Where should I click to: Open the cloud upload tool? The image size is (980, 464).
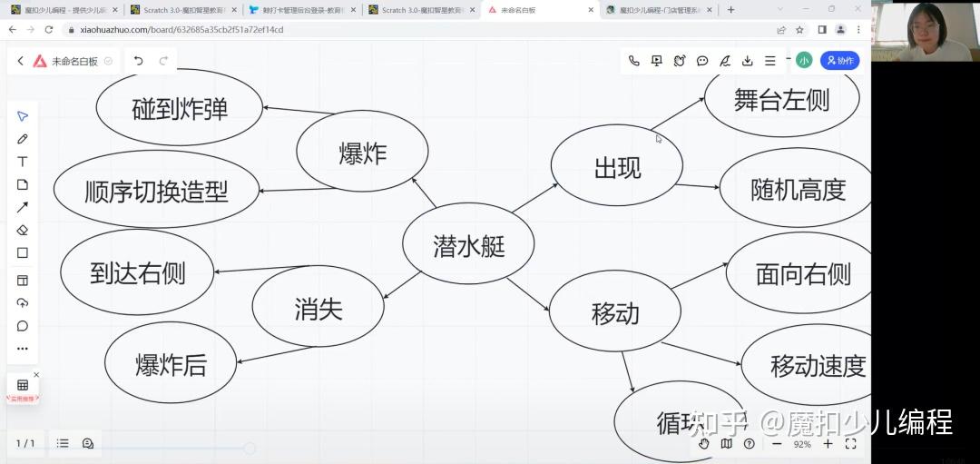(x=23, y=303)
